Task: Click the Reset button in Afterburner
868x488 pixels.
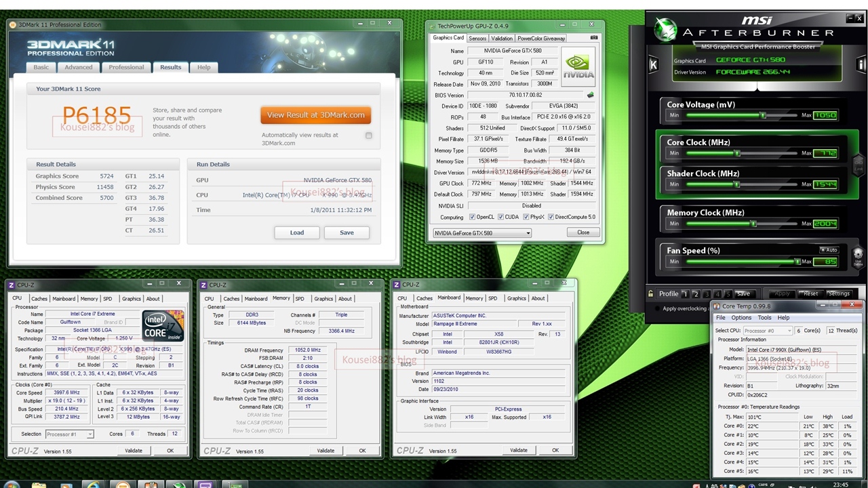Action: [810, 293]
